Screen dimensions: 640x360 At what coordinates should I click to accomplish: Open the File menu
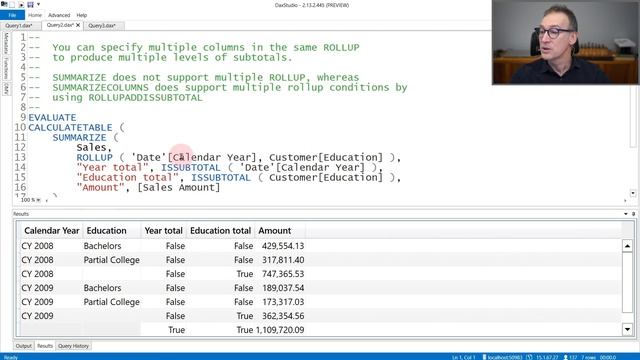point(12,15)
